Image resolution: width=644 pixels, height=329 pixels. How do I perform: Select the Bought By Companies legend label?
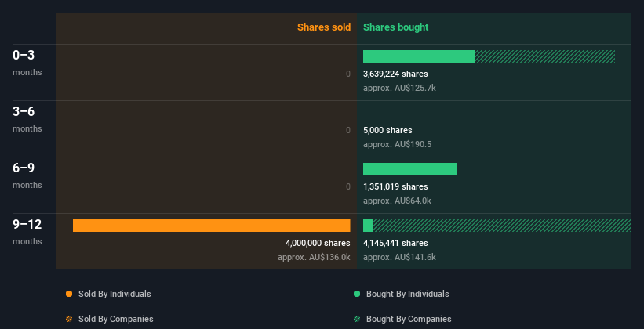[409, 319]
